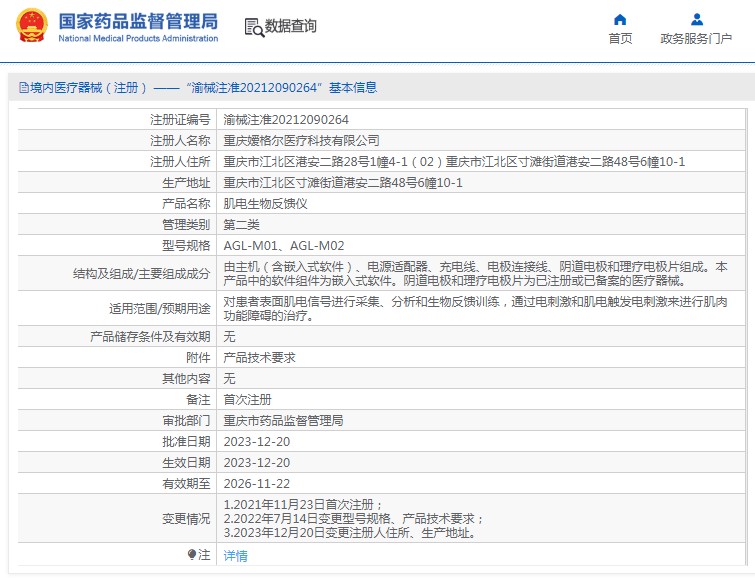
Task: Click the home house icon
Action: pyautogui.click(x=620, y=19)
